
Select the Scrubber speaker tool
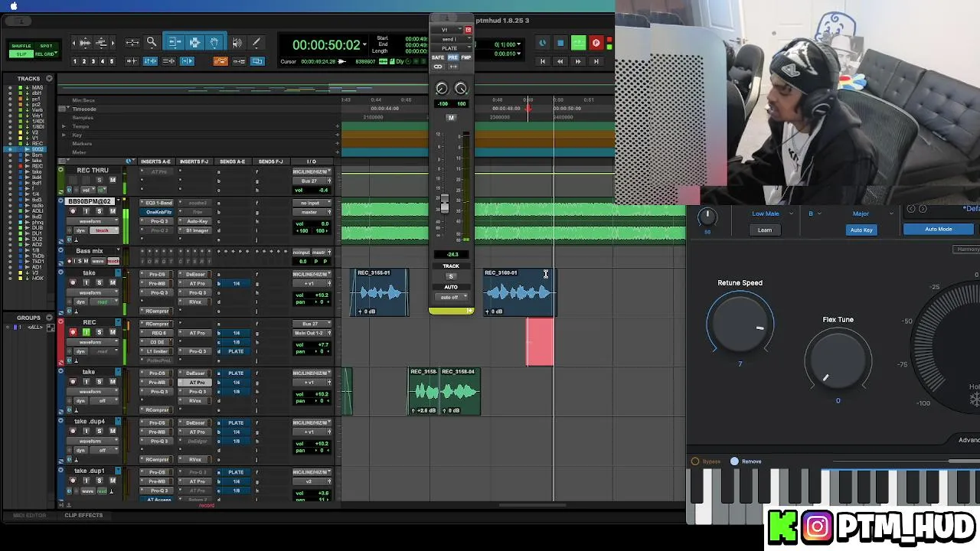(x=237, y=43)
